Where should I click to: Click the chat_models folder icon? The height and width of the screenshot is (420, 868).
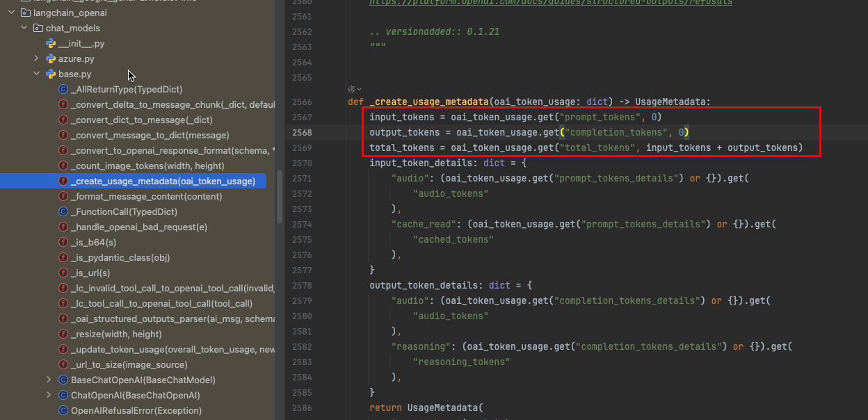click(39, 28)
